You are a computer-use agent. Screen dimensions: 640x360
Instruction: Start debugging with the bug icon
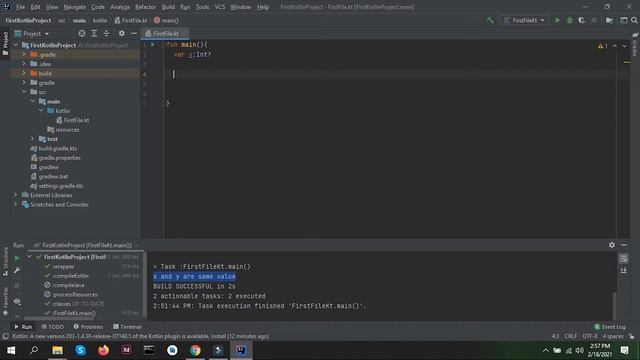coord(569,20)
